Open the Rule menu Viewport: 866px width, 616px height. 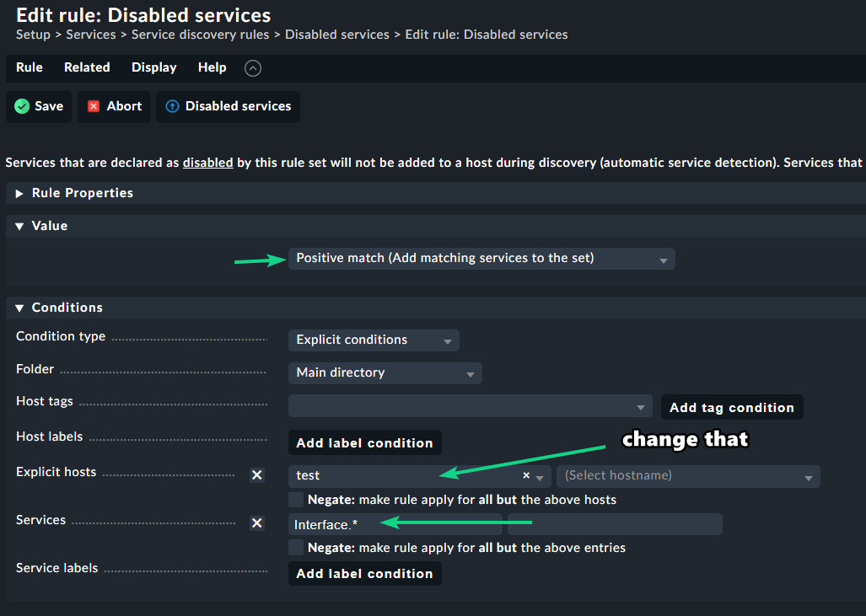[29, 67]
